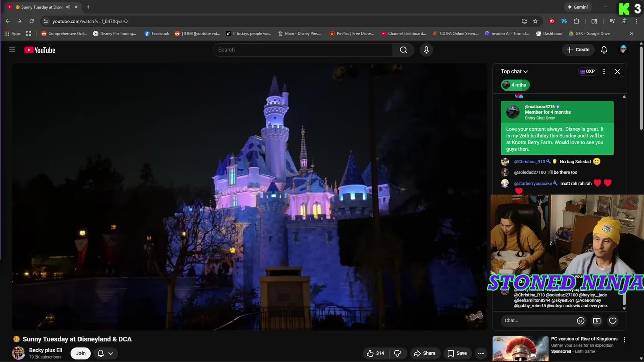Viewport: 644px width, 362px height.
Task: Mute the tab via speaker icon
Action: [x=68, y=7]
